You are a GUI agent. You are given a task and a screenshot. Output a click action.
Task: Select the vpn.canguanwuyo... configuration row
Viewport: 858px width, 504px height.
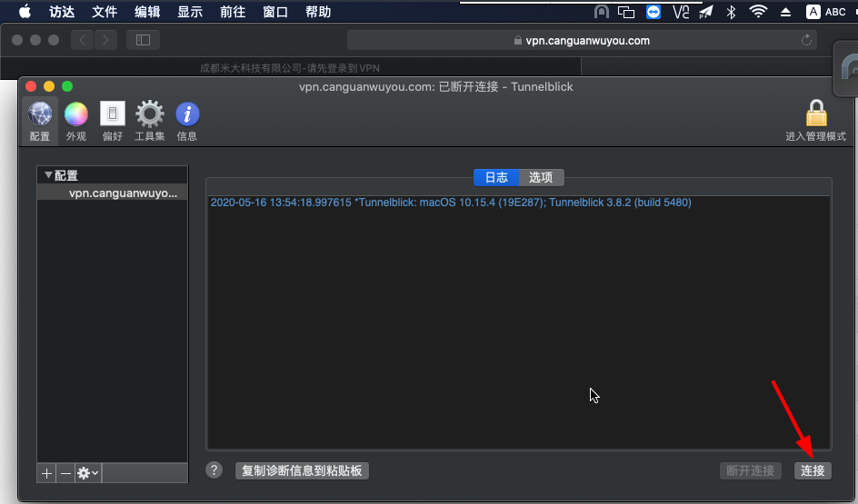pyautogui.click(x=112, y=193)
